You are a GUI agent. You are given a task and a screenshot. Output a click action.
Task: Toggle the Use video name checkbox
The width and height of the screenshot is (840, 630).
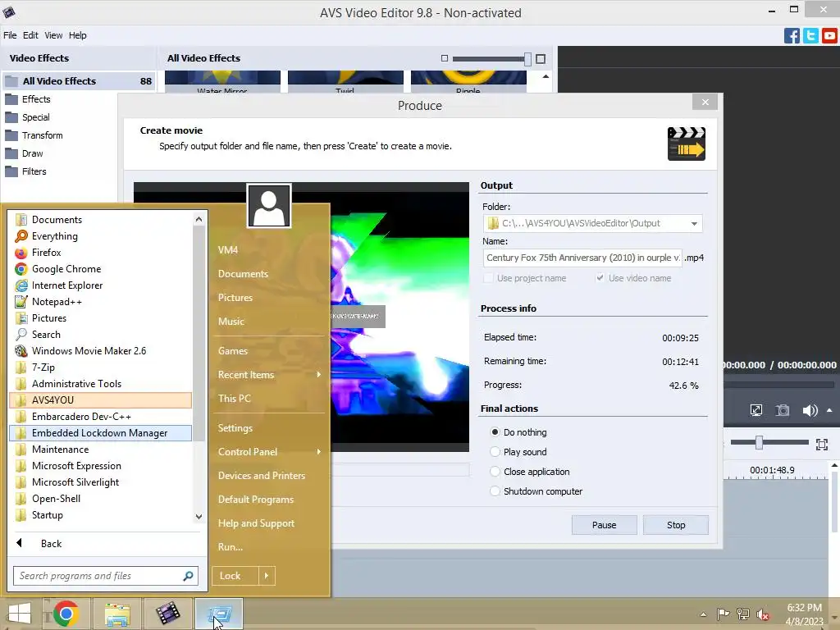pyautogui.click(x=600, y=277)
